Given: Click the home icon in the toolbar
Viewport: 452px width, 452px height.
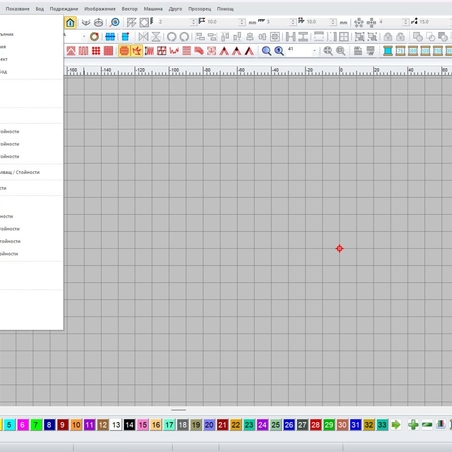Looking at the screenshot, I should coord(70,22).
